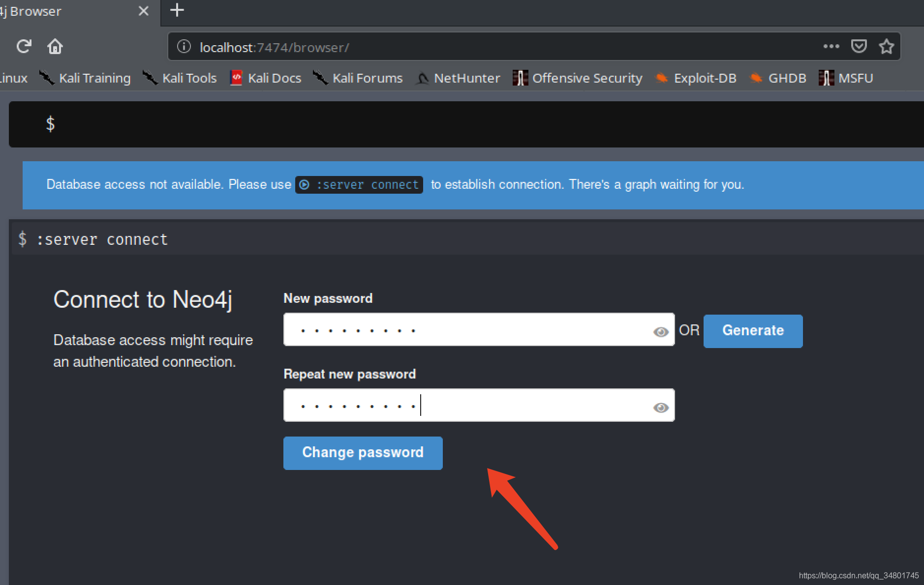This screenshot has height=585, width=924.
Task: Click the Repeat new password label
Action: (x=350, y=374)
